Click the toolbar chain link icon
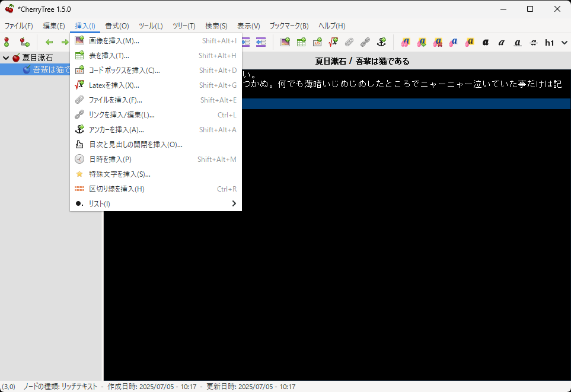571x392 pixels. click(x=365, y=42)
